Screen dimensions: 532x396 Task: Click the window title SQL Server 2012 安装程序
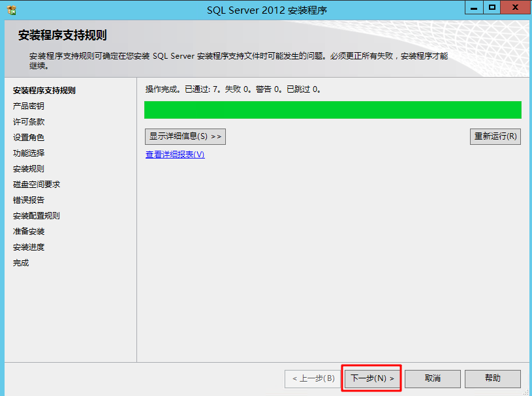[267, 10]
